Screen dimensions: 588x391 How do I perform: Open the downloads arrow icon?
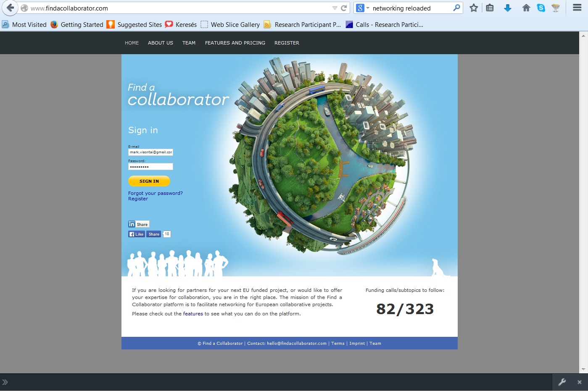point(508,8)
